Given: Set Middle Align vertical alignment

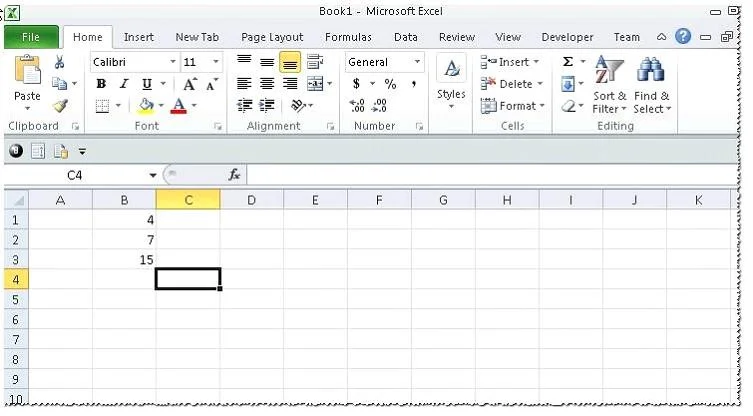Looking at the screenshot, I should coord(267,62).
